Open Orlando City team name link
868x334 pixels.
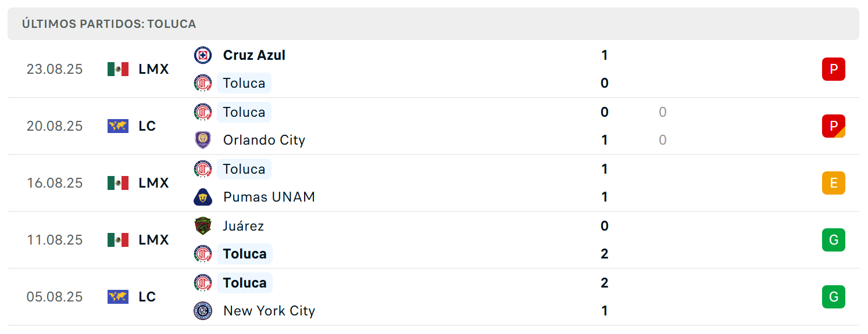coord(264,140)
